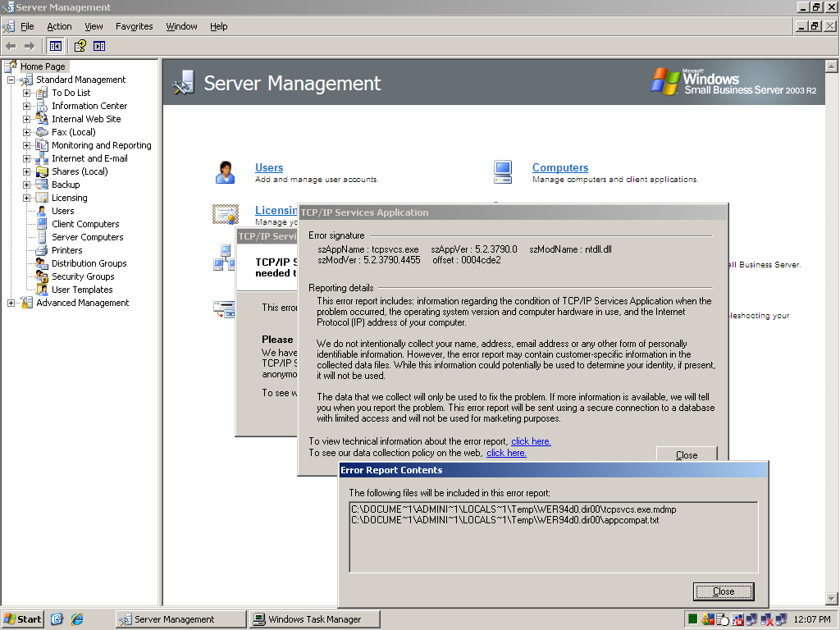
Task: Open the Favorites menu
Action: click(x=134, y=26)
